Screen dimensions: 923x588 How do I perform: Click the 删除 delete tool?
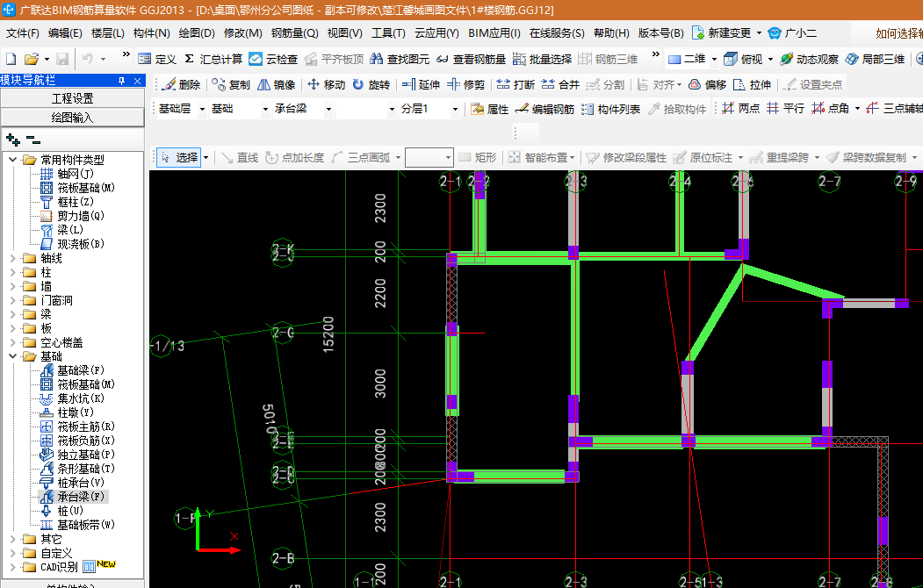tap(181, 84)
